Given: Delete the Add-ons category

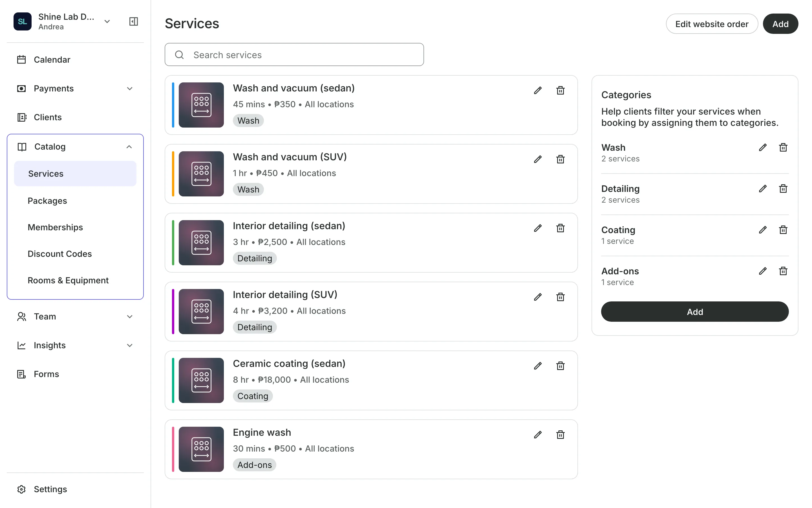Looking at the screenshot, I should [x=783, y=271].
